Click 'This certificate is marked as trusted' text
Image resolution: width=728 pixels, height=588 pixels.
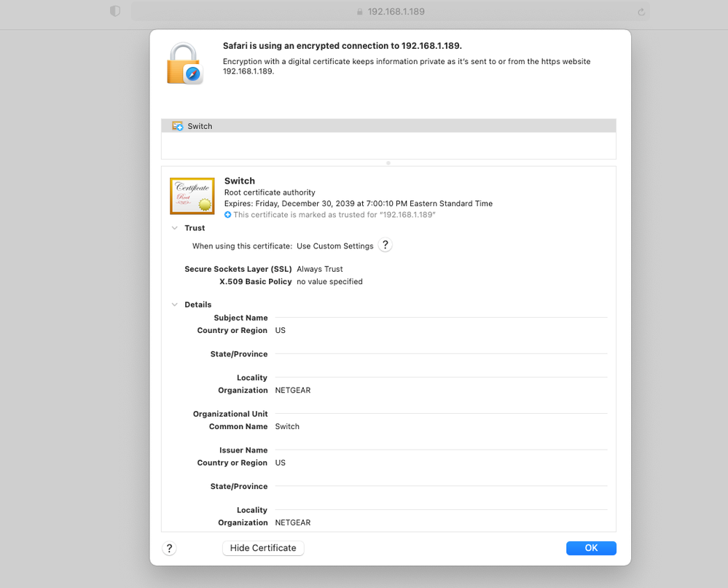(x=334, y=215)
